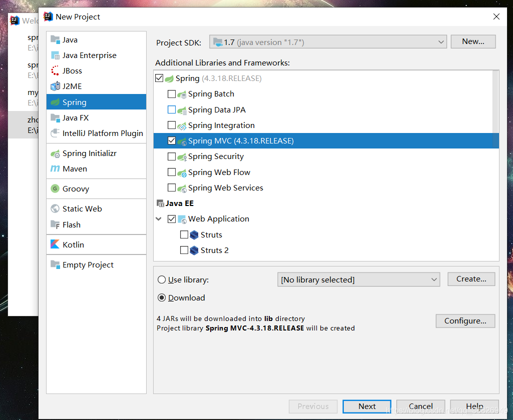Click the Spring Batch framework icon
The image size is (513, 420).
pos(182,94)
